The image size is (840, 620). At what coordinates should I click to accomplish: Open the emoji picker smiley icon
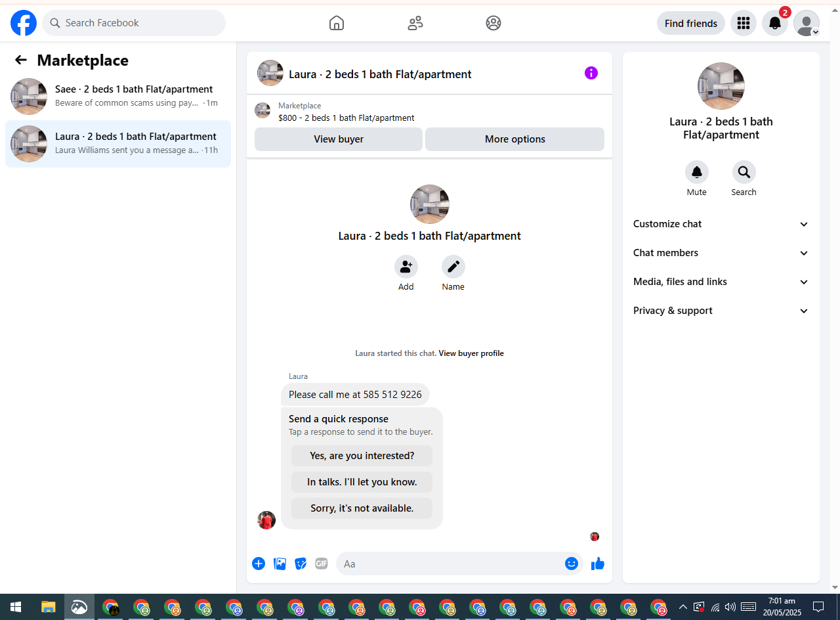pyautogui.click(x=572, y=564)
